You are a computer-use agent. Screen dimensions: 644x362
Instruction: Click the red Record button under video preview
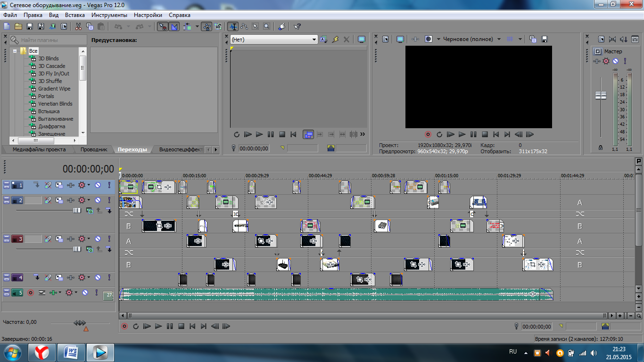[428, 134]
